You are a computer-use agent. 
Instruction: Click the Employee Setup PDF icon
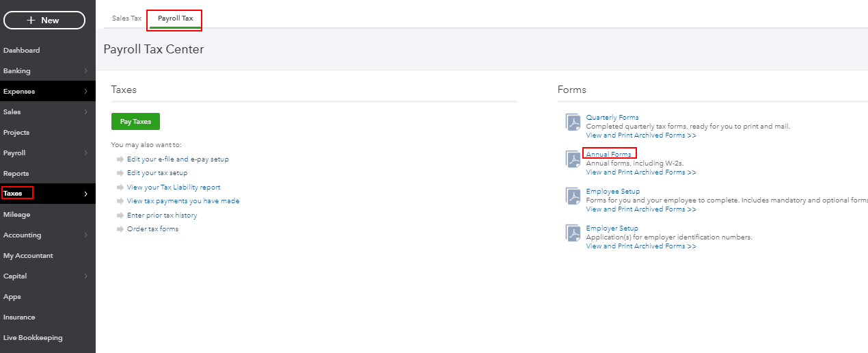click(573, 196)
